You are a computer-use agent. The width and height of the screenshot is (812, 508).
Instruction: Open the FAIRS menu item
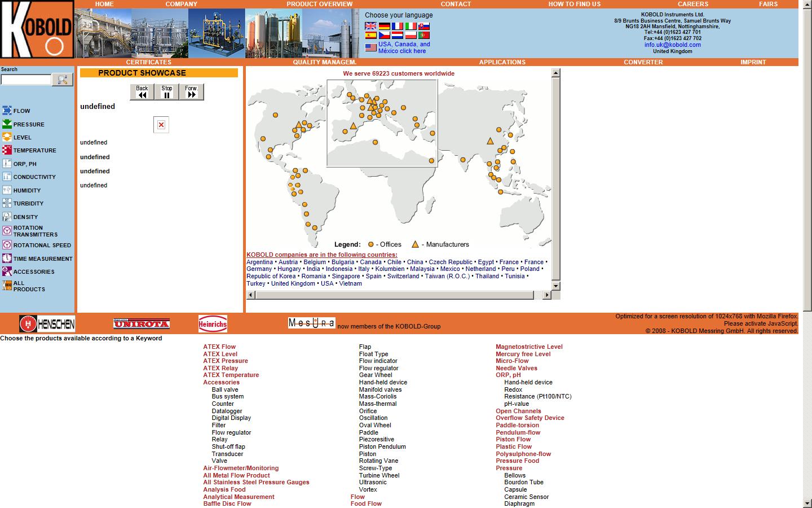click(768, 4)
